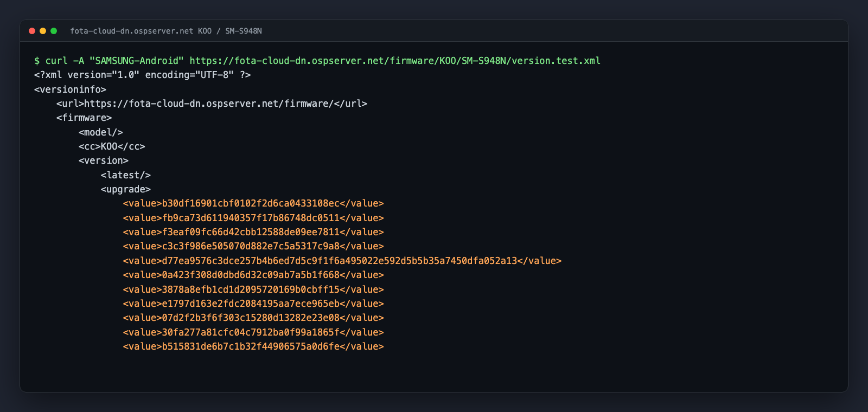The width and height of the screenshot is (868, 412).
Task: Click value 0a423f308d0dbd6d32c09ab7a5b1f668
Action: (x=253, y=275)
